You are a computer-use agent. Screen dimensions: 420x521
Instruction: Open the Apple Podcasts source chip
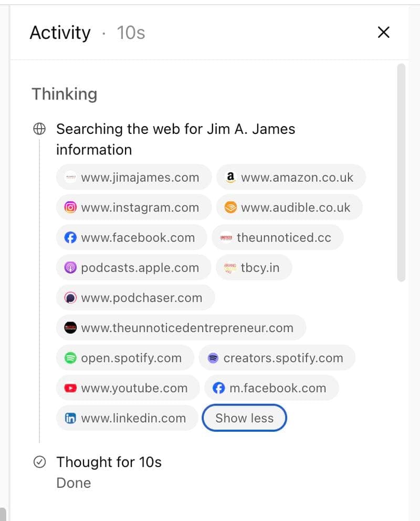click(x=134, y=267)
